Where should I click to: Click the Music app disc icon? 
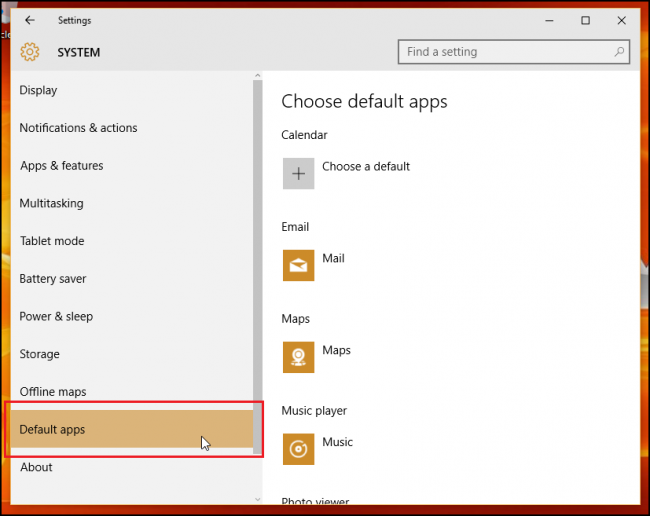click(x=298, y=449)
